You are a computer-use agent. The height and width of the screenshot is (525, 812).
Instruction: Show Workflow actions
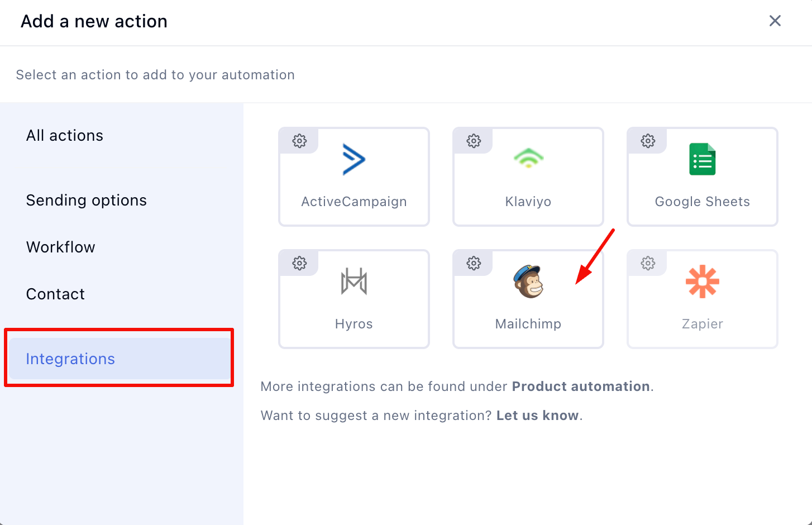[61, 247]
